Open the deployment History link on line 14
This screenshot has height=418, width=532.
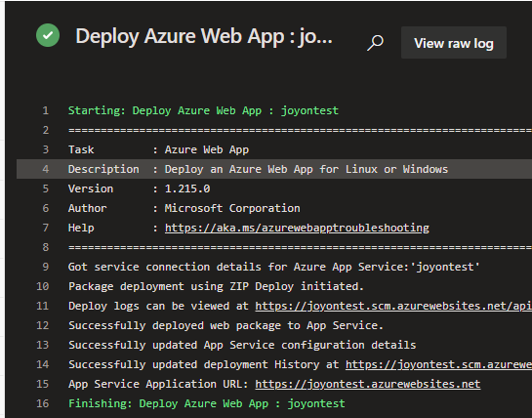[x=438, y=364]
